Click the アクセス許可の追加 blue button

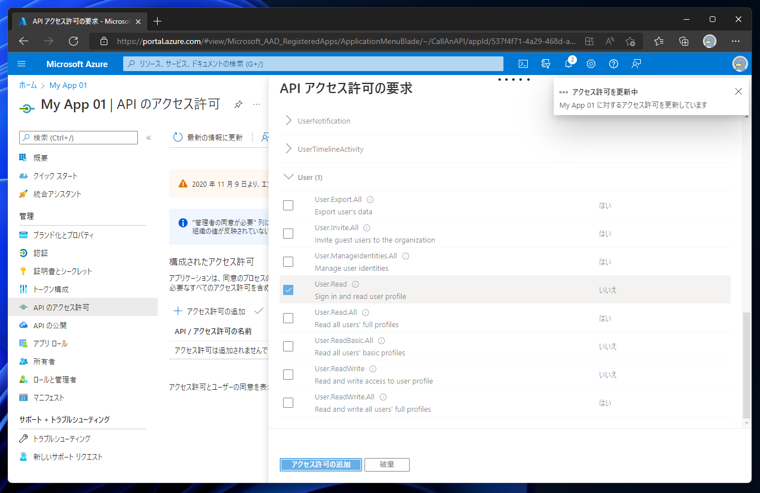pyautogui.click(x=320, y=464)
